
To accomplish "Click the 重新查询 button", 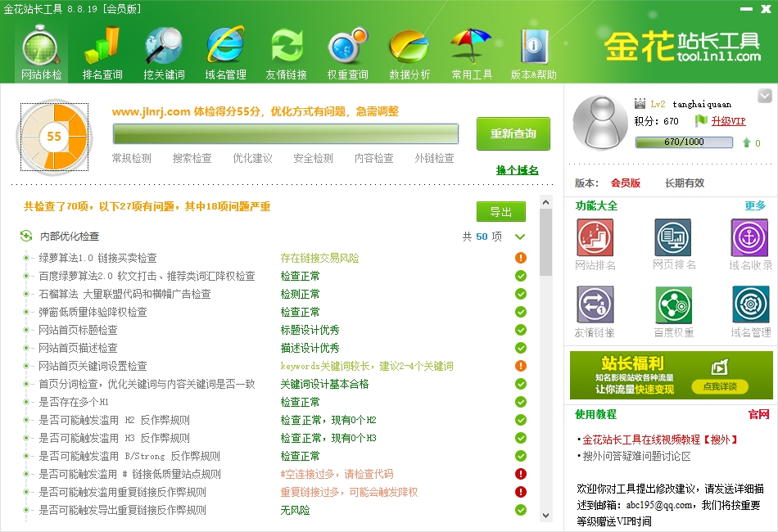I will tap(513, 134).
